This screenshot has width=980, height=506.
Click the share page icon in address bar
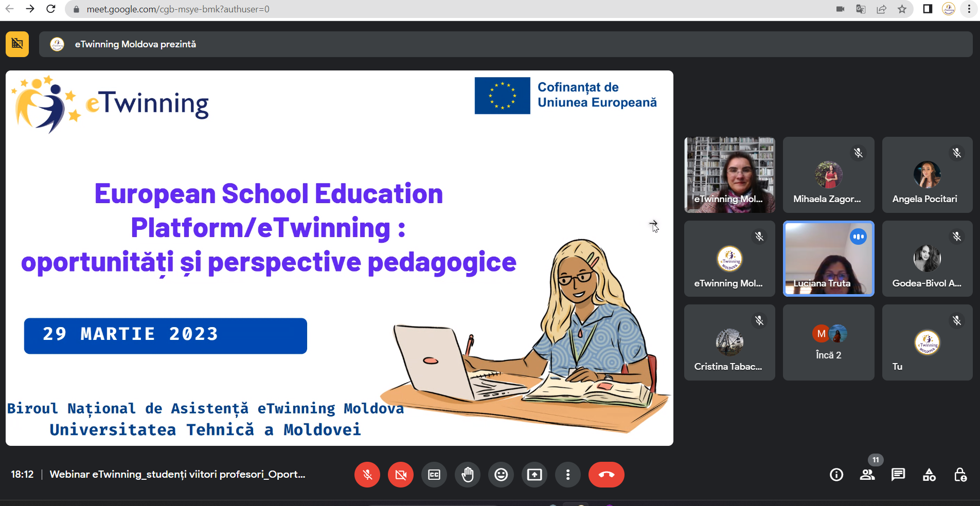881,9
